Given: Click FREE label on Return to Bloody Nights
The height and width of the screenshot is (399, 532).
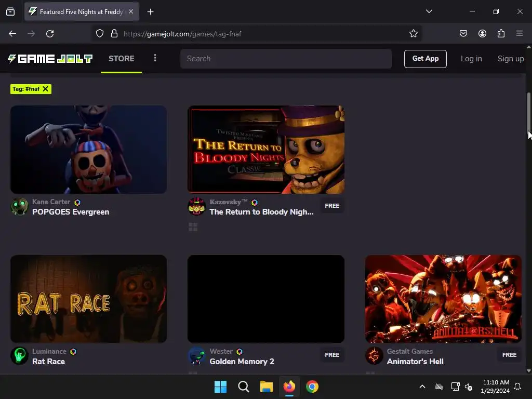Looking at the screenshot, I should pos(332,206).
